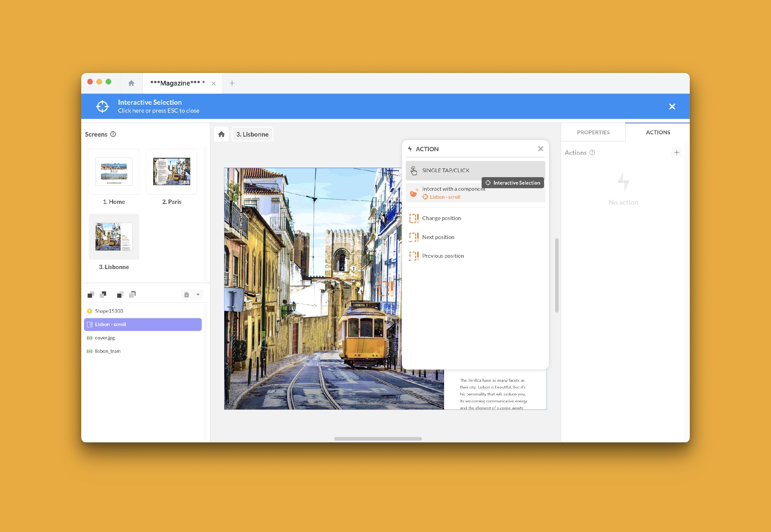Open the 2. Paris screen thumbnail
This screenshot has width=771, height=532.
[172, 172]
